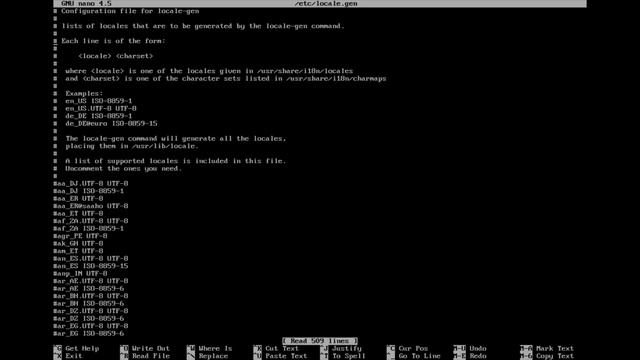Image resolution: width=640 pixels, height=360 pixels.
Task: Place cursor on '#ar_BH ISO-8859-6' line
Action: pos(89,304)
